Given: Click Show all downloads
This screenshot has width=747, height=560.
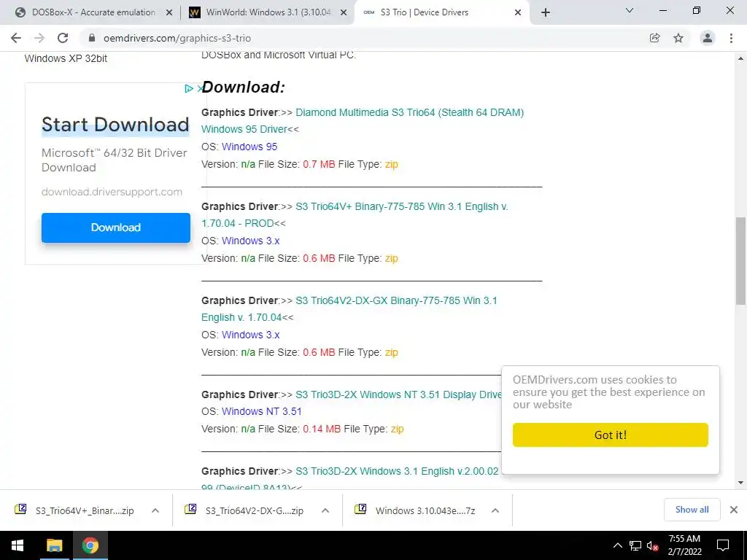Looking at the screenshot, I should tap(692, 510).
